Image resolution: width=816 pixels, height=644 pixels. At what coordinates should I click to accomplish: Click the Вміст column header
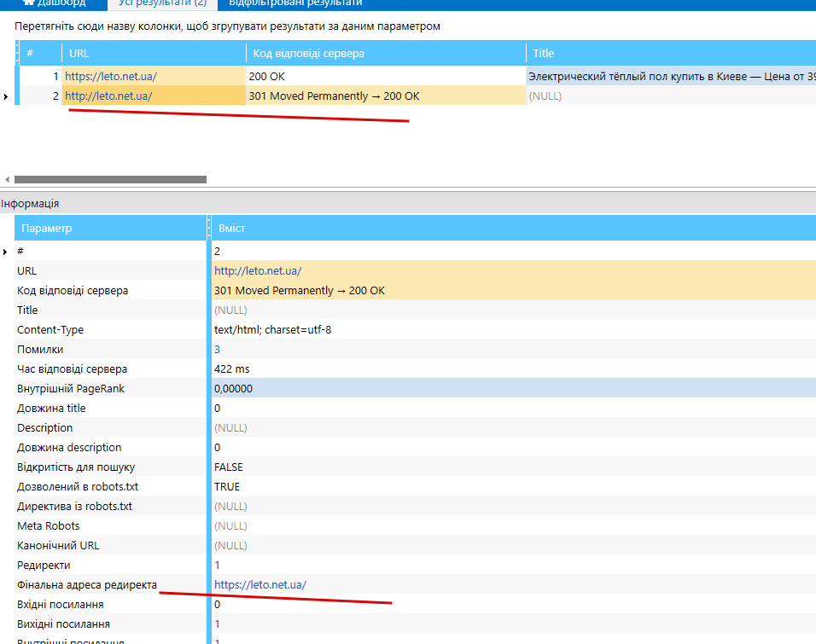(x=514, y=229)
